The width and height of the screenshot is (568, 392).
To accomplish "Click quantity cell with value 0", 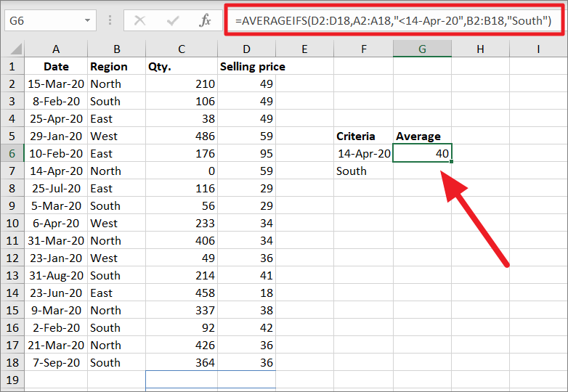I will (182, 171).
